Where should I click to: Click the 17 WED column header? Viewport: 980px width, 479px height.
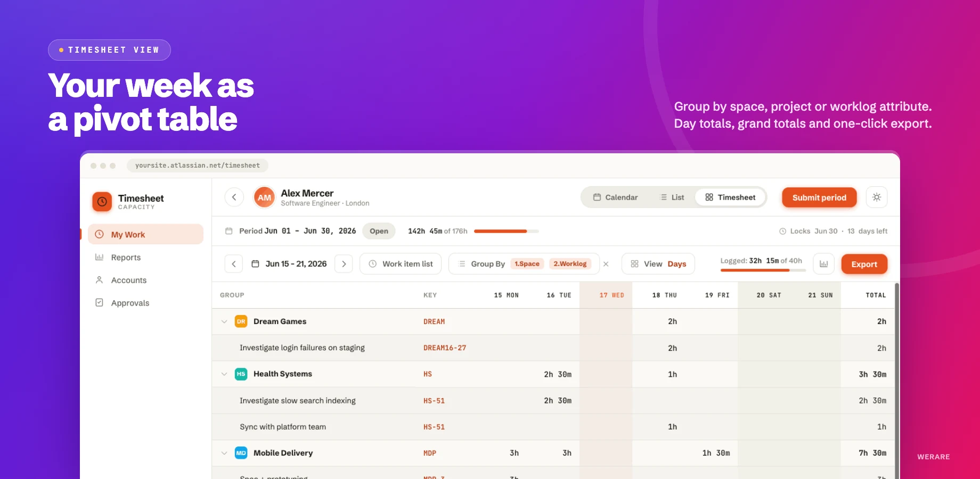tap(606, 295)
